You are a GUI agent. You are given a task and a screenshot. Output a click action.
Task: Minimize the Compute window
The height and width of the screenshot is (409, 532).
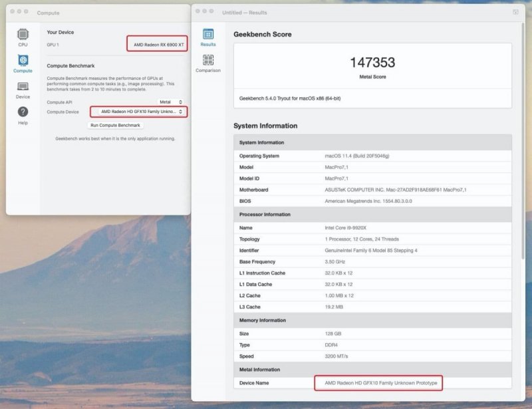pyautogui.click(x=19, y=11)
